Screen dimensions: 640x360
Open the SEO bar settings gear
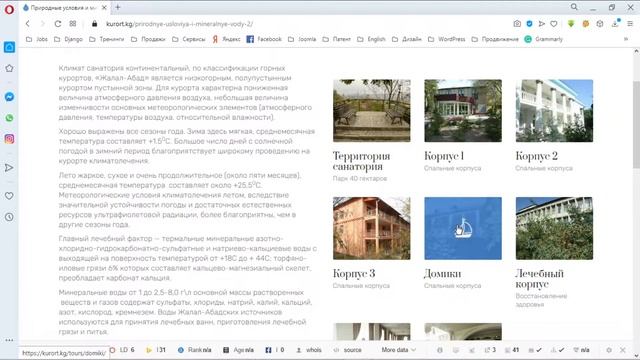(609, 350)
